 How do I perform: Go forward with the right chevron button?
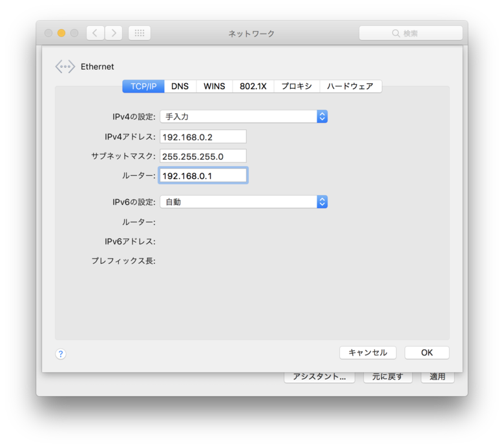114,33
